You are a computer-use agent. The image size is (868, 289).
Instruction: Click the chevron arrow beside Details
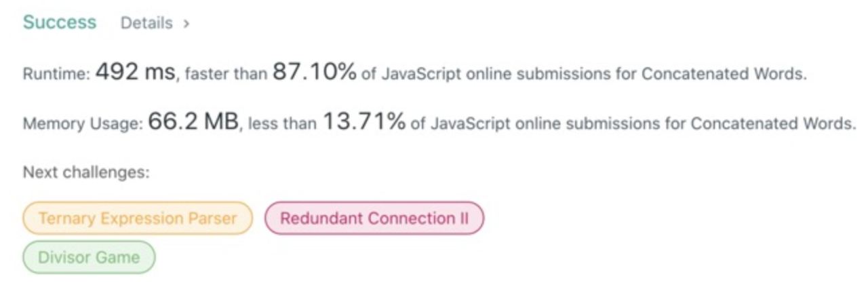coord(186,24)
